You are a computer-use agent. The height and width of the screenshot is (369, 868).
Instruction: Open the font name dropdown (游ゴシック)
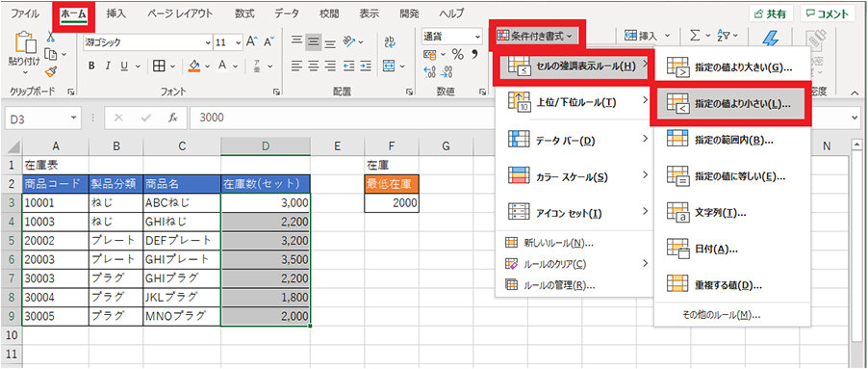[208, 42]
